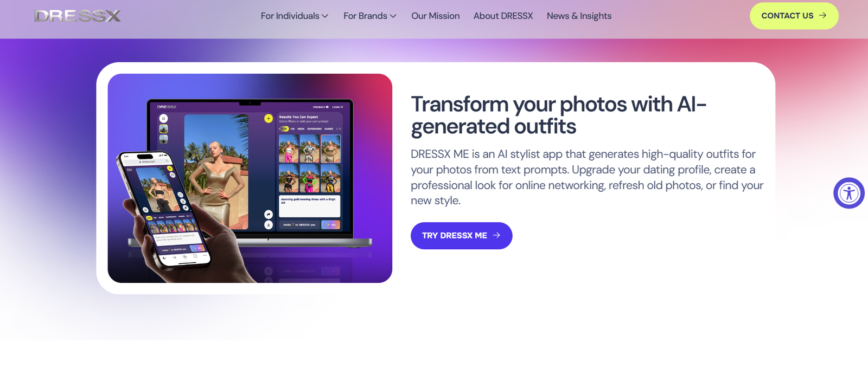Image resolution: width=868 pixels, height=369 pixels.
Task: Click the gradient GO button in mockup
Action: coord(331,224)
